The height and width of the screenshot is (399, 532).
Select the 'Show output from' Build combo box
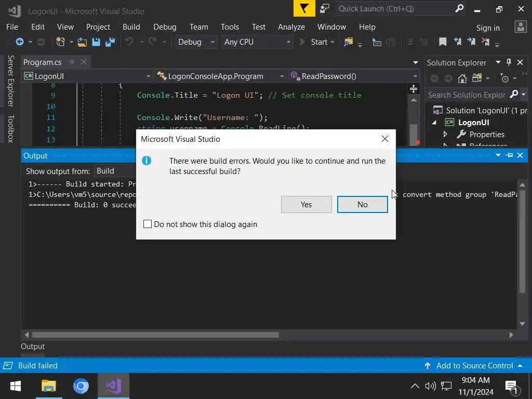pyautogui.click(x=115, y=170)
